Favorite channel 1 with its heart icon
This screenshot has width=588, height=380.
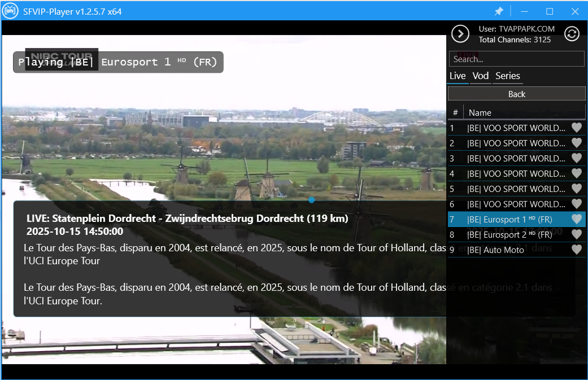(576, 128)
